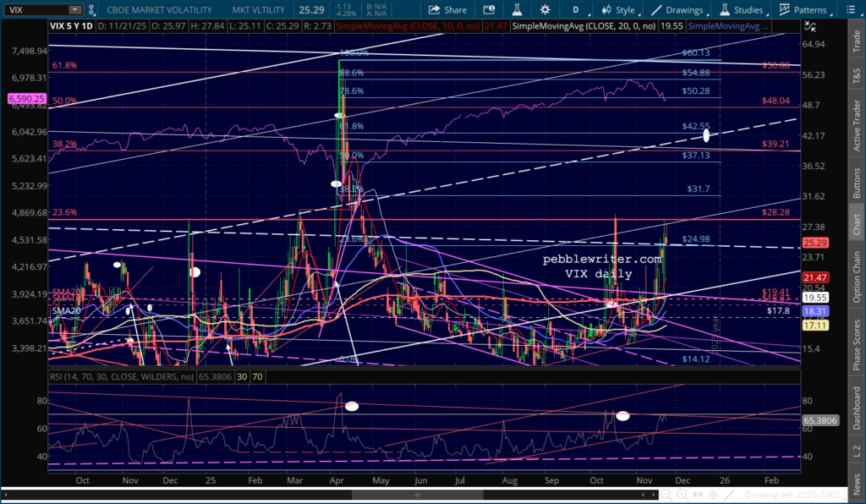Click the Share button
The height and width of the screenshot is (504, 866).
tap(447, 10)
